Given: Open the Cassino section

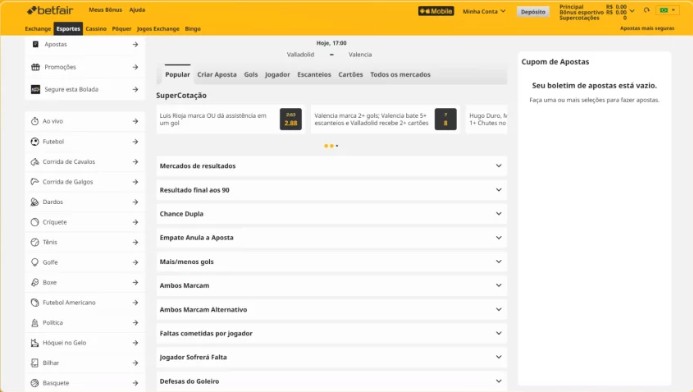Looking at the screenshot, I should coord(96,29).
